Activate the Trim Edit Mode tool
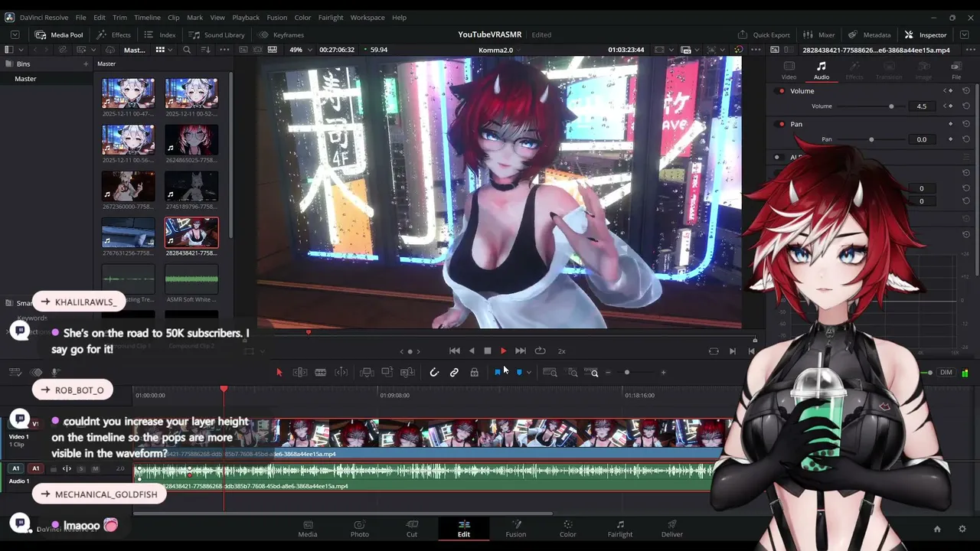The height and width of the screenshot is (551, 980). click(x=300, y=373)
